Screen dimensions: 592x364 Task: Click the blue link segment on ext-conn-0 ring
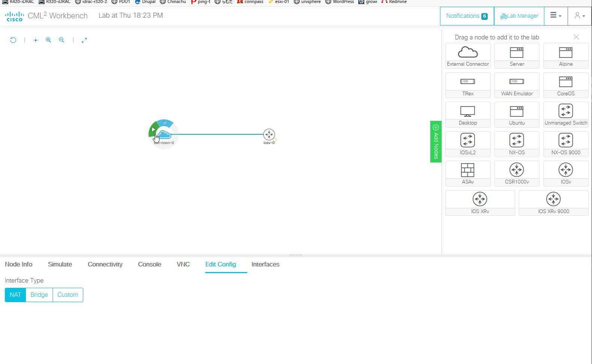(x=165, y=123)
